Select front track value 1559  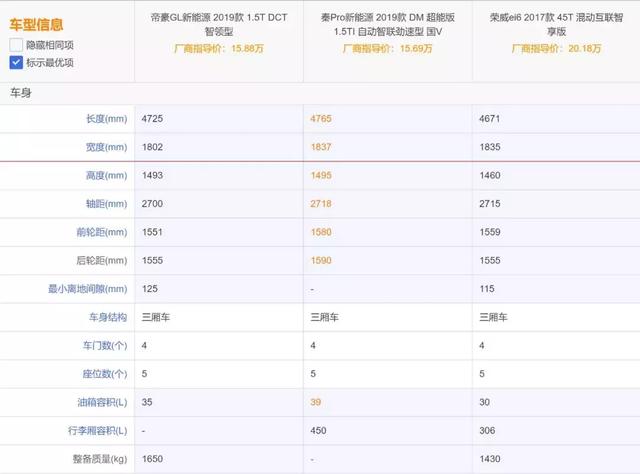coord(490,232)
